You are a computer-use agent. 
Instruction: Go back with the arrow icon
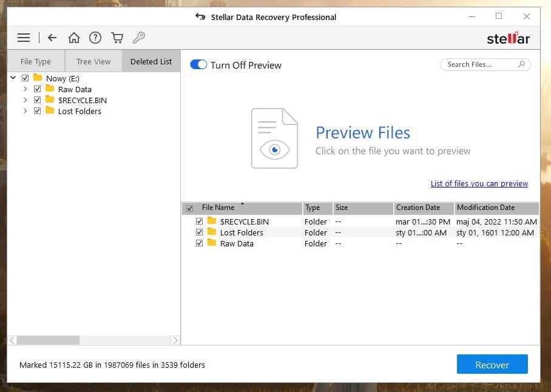pyautogui.click(x=52, y=38)
